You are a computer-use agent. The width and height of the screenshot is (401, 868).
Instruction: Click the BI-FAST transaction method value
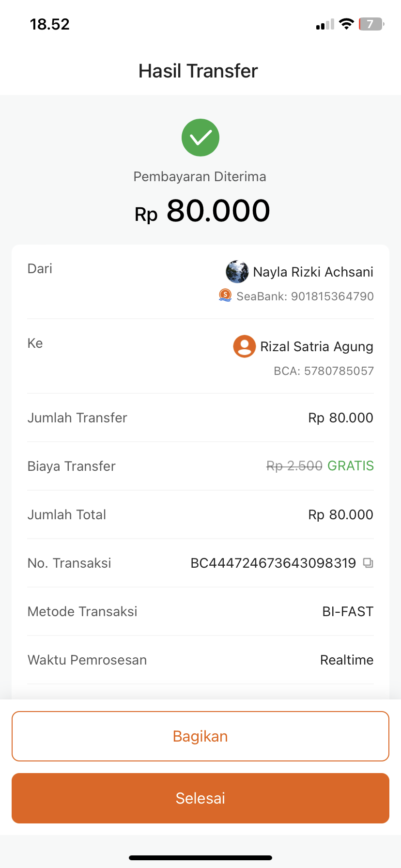(347, 611)
